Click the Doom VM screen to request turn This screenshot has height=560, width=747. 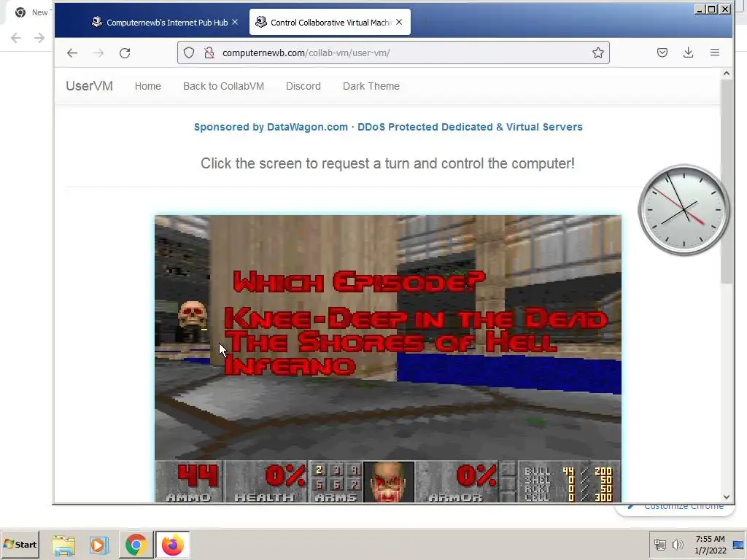pyautogui.click(x=388, y=359)
